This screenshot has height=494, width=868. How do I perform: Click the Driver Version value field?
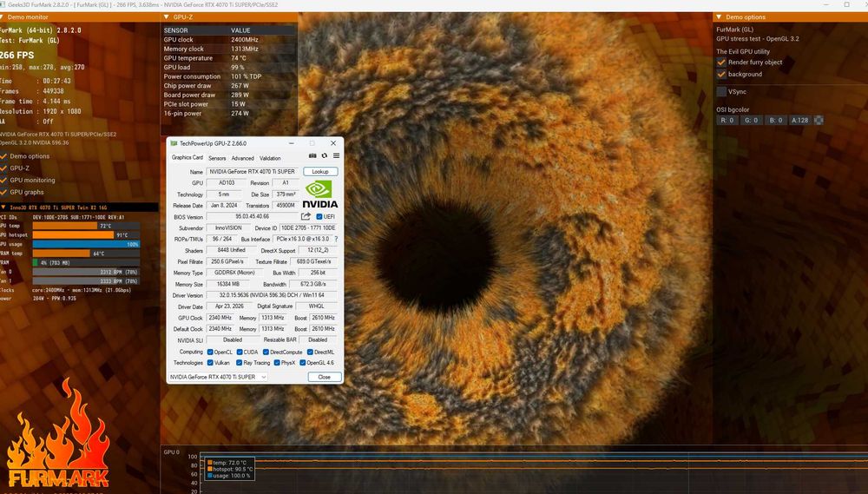coord(272,296)
